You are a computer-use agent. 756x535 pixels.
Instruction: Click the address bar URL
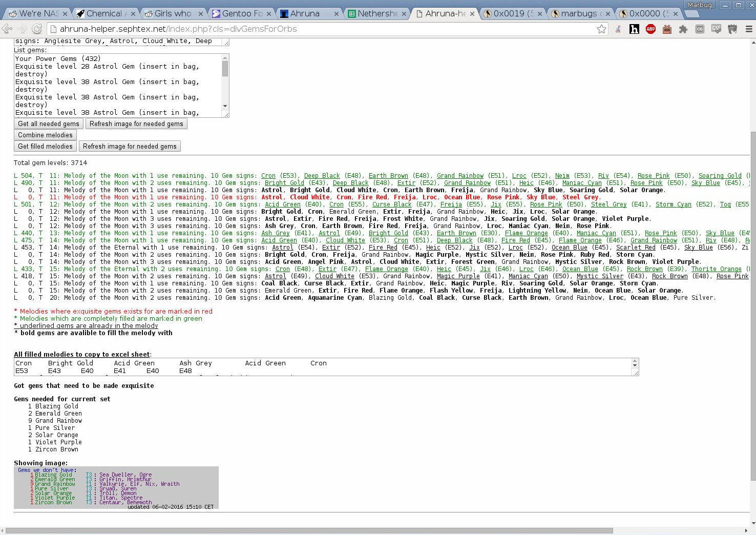(x=178, y=29)
